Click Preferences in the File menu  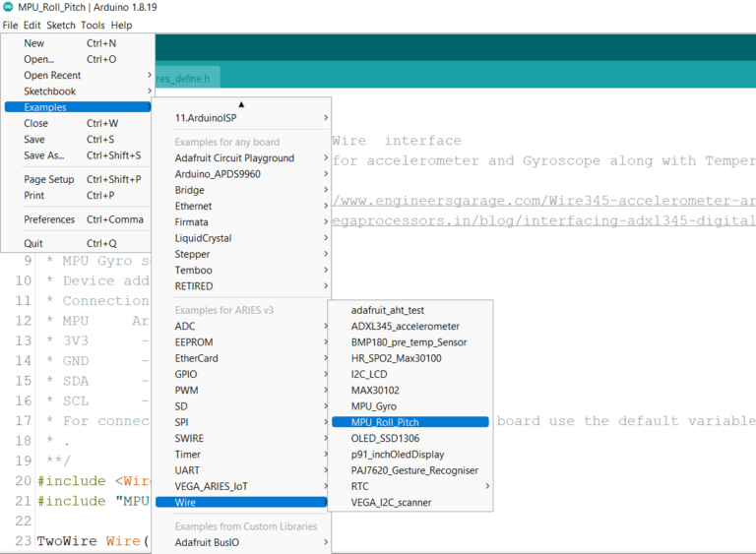49,219
